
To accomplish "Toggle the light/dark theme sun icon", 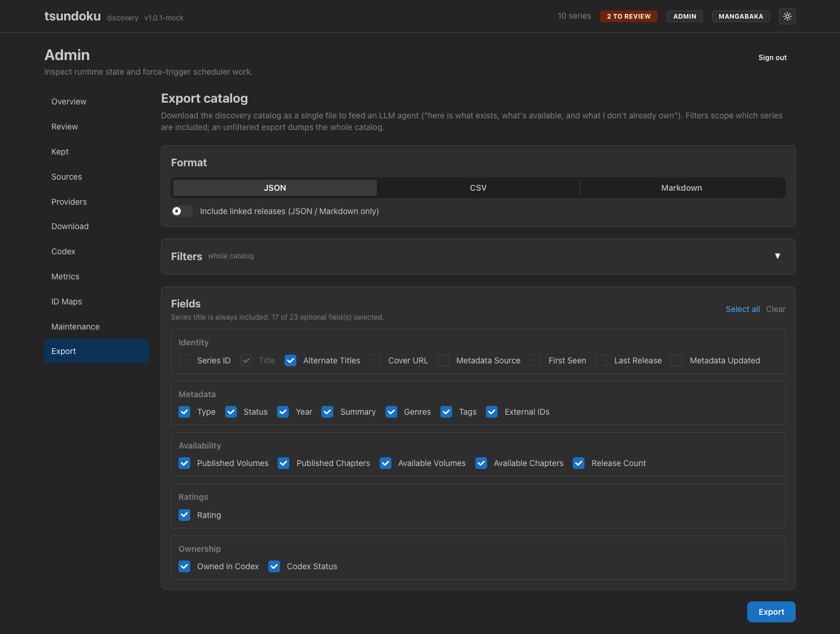I will pos(787,16).
